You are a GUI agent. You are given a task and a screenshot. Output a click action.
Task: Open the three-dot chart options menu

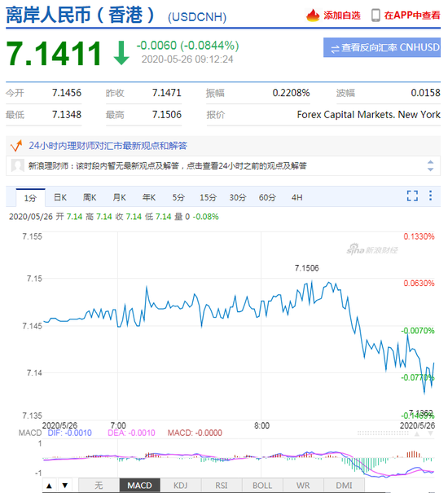click(430, 196)
